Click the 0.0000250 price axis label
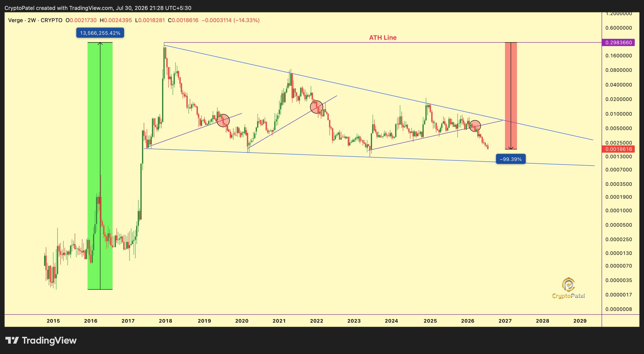644x354 pixels. 619,239
